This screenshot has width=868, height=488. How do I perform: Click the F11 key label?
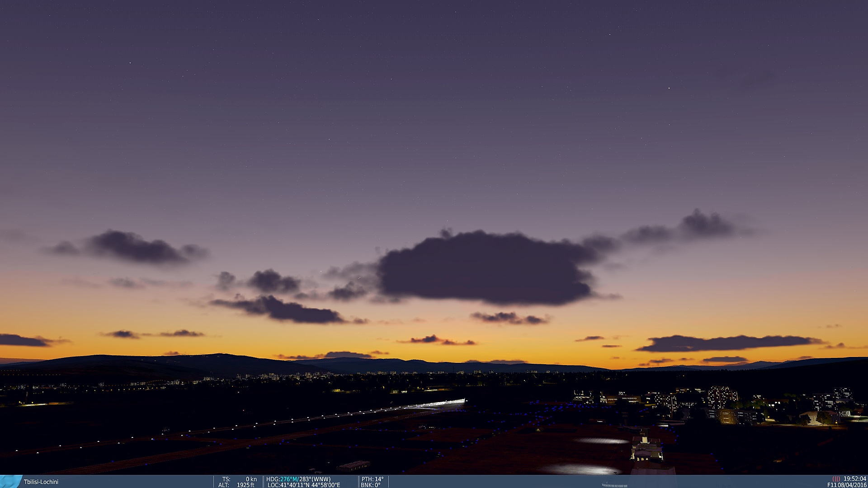pos(832,485)
